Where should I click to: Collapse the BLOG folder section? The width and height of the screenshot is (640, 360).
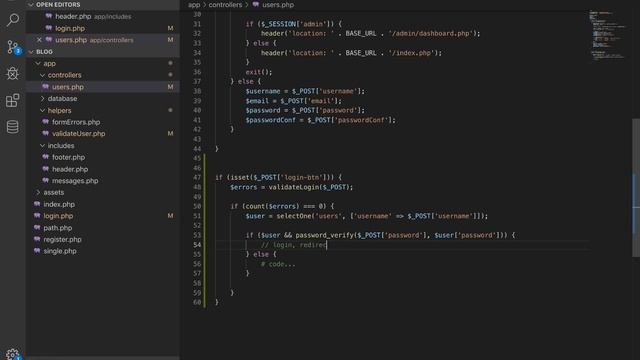31,52
